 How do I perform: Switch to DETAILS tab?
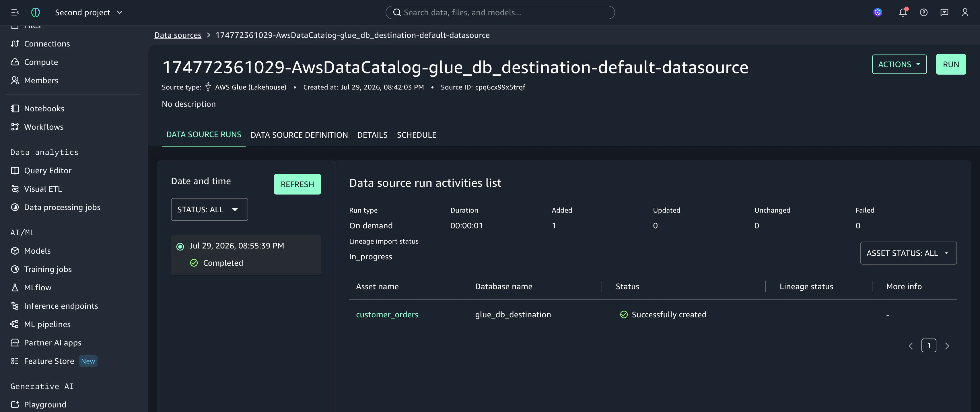tap(372, 135)
